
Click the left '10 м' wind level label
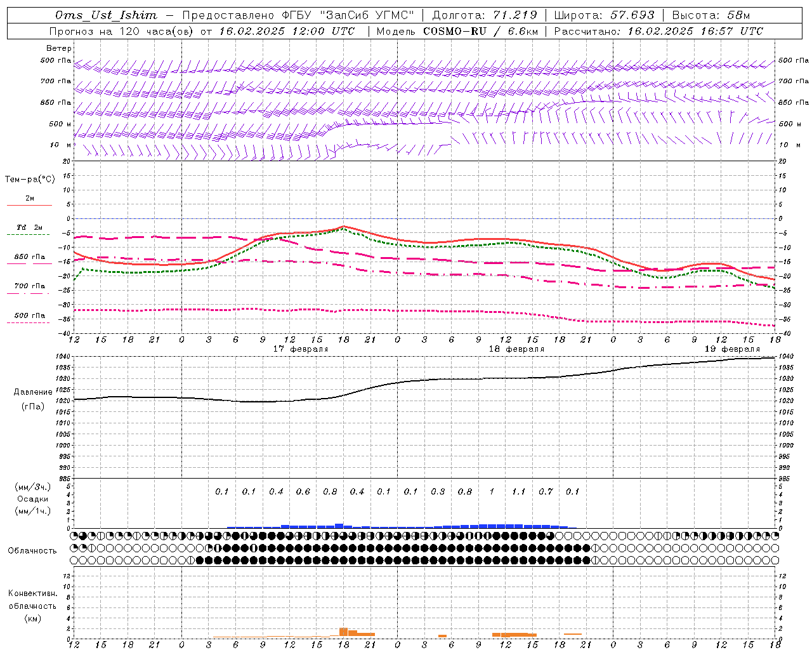pos(61,145)
